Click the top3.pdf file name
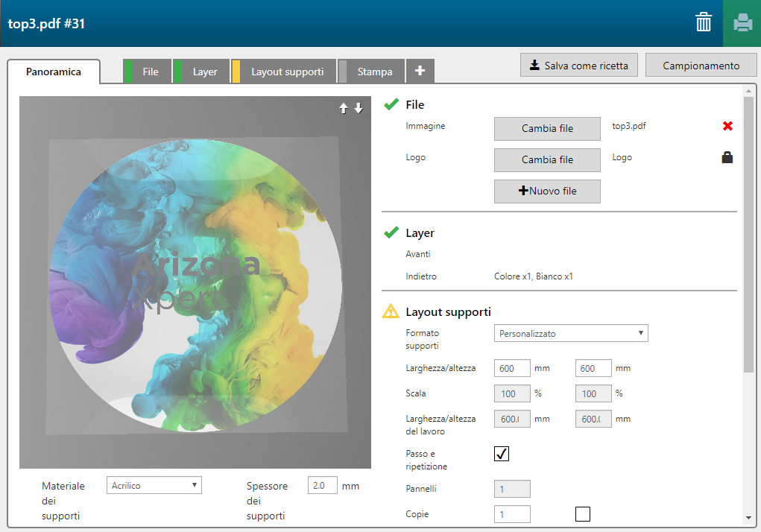761x532 pixels. (x=629, y=126)
